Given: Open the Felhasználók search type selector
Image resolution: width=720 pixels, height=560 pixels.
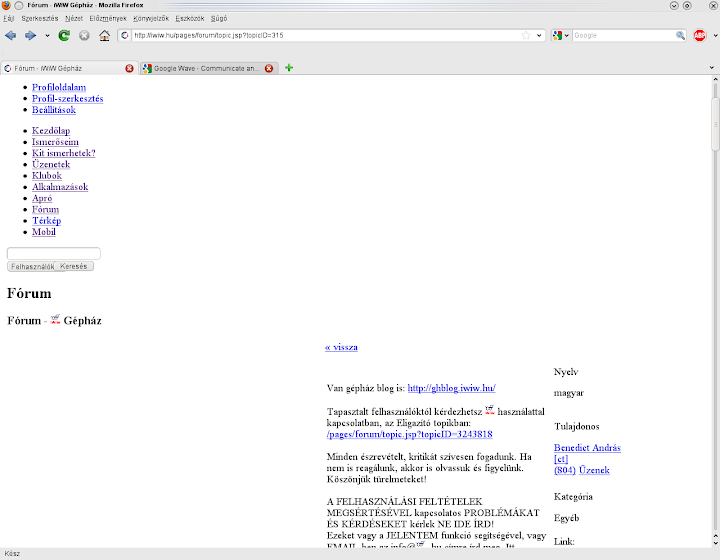Looking at the screenshot, I should click(x=31, y=267).
